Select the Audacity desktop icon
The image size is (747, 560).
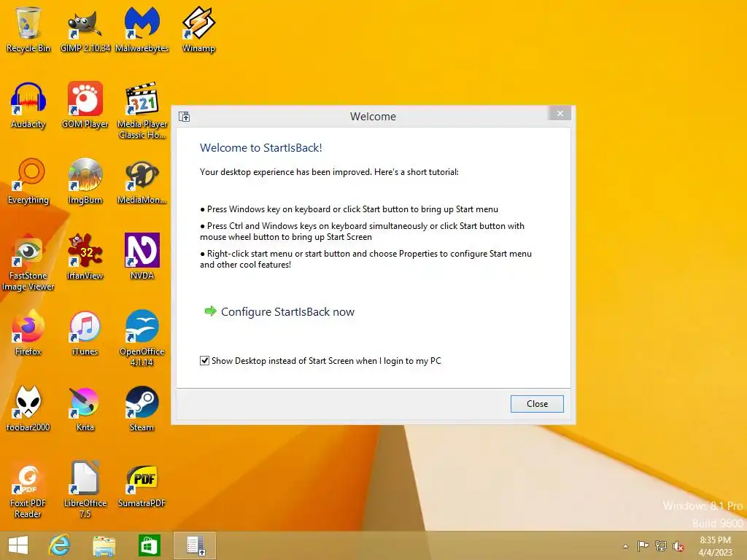(x=28, y=105)
